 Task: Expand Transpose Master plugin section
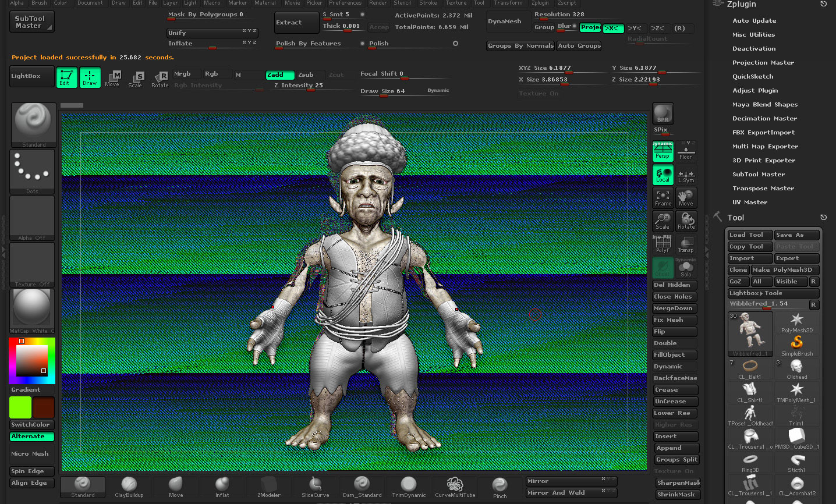(763, 189)
